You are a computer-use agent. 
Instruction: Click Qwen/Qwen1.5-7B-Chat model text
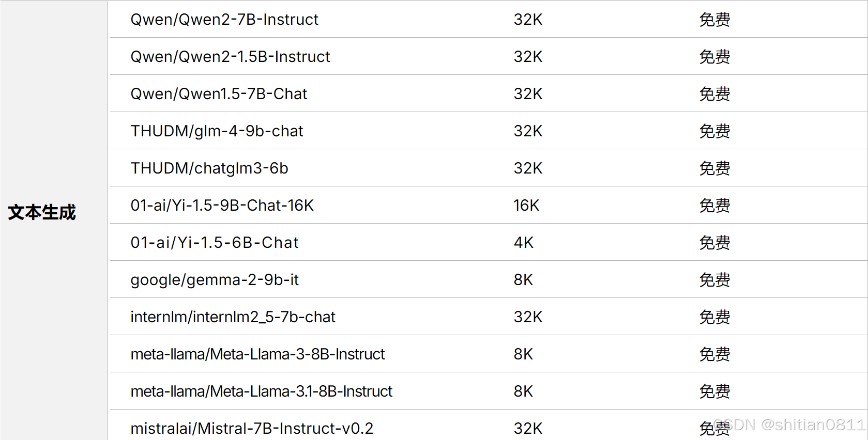click(x=219, y=94)
